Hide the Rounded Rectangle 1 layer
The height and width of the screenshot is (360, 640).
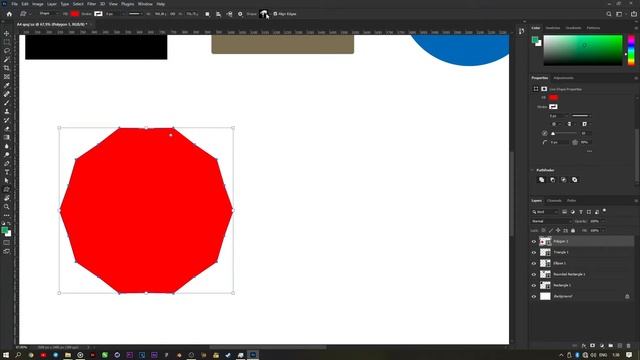pos(533,274)
